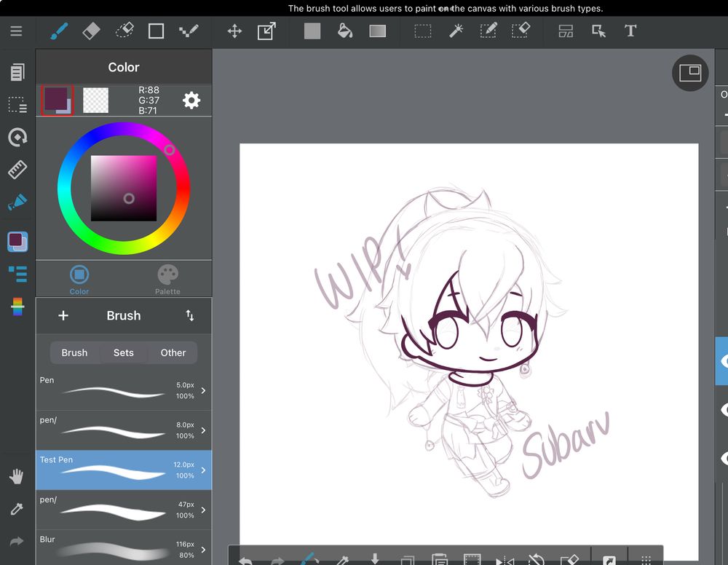Open the color settings gear
The width and height of the screenshot is (728, 565).
(191, 100)
